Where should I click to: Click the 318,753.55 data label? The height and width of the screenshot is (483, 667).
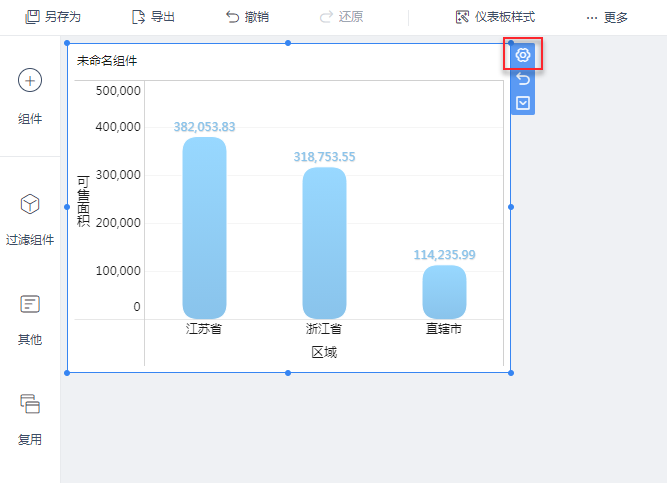(324, 157)
